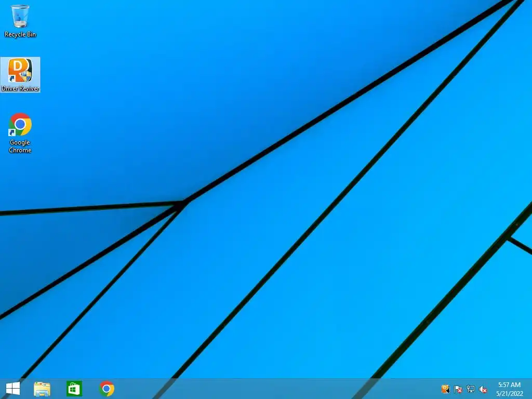Open the Windows Start button
Viewport: 532px width, 399px height.
(13, 389)
